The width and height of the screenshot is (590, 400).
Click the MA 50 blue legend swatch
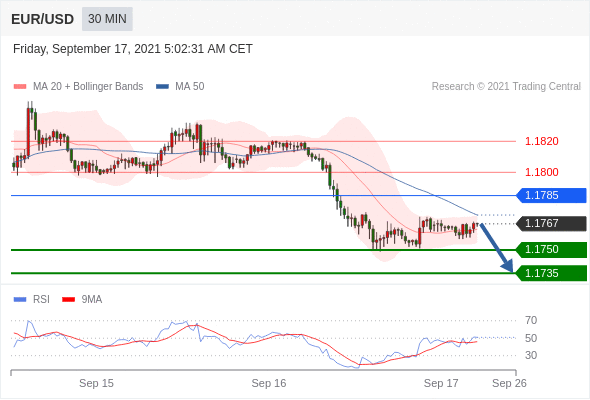point(162,87)
